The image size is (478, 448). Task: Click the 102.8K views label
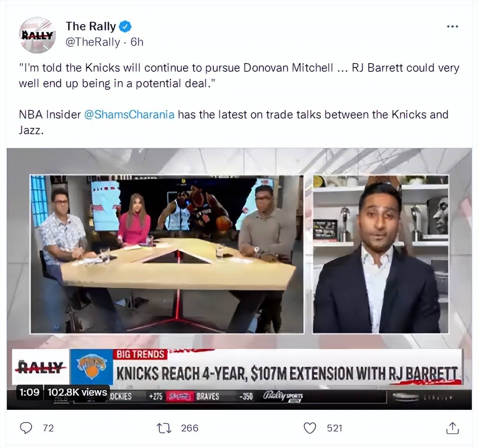pyautogui.click(x=77, y=392)
